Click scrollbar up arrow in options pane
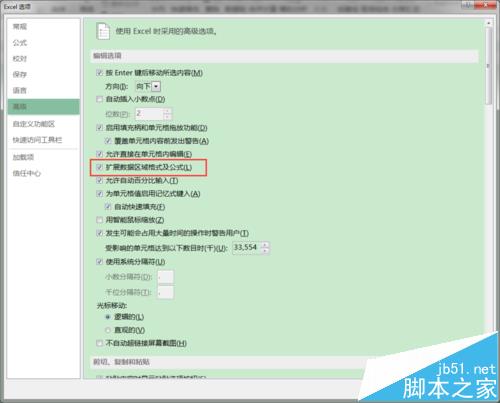Image resolution: width=500 pixels, height=403 pixels. 489,23
